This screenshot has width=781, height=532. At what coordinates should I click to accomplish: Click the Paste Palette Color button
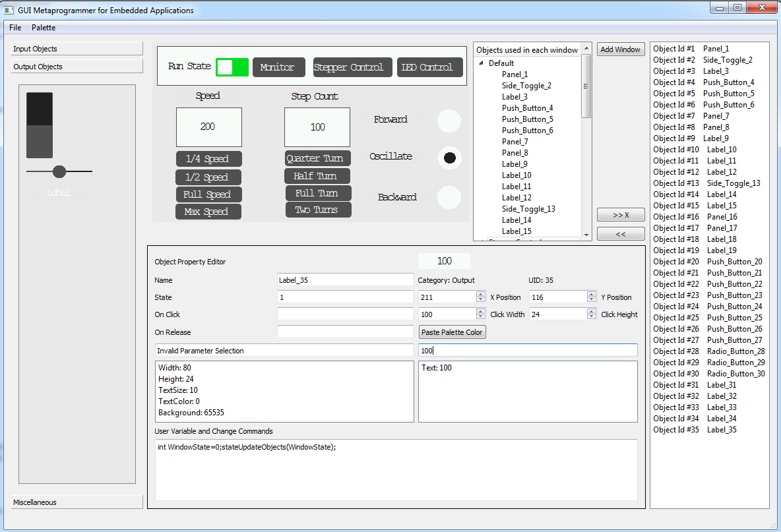(x=453, y=332)
